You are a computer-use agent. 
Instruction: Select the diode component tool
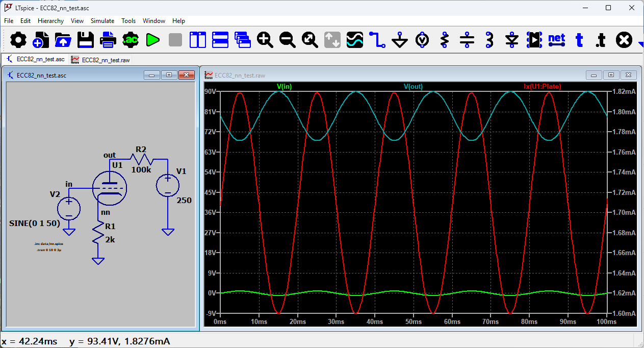[x=512, y=39]
